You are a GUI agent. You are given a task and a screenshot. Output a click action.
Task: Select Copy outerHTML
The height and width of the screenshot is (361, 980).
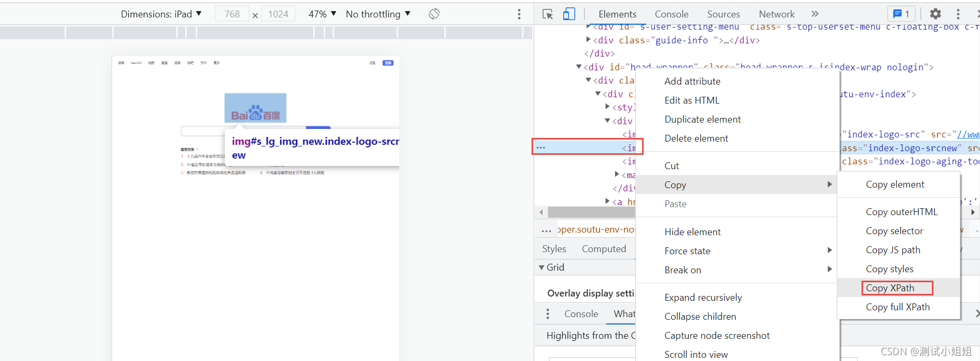[899, 212]
